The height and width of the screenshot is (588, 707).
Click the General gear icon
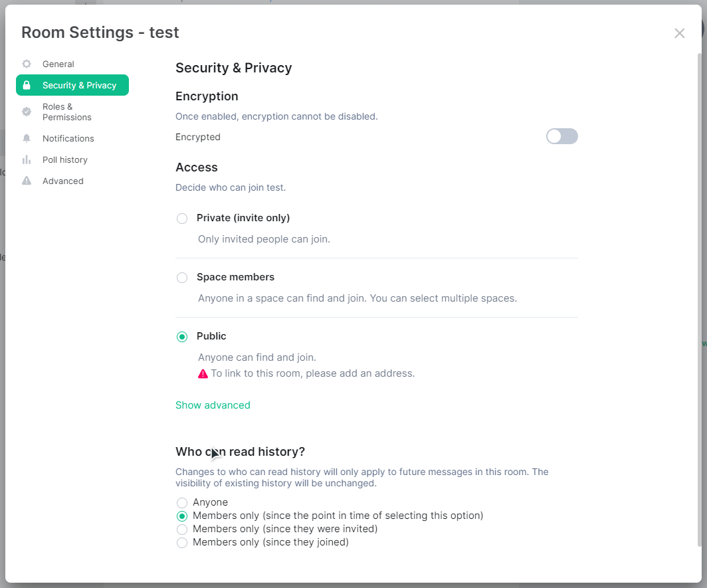point(27,64)
